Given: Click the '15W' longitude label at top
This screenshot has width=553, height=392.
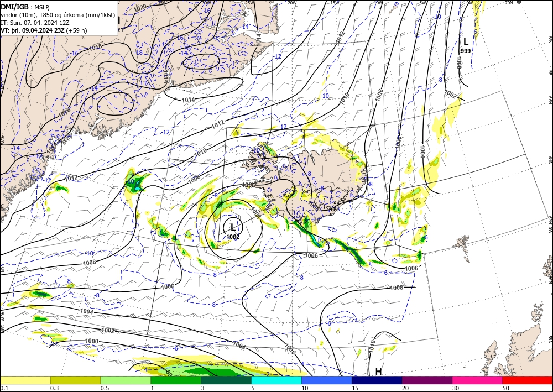Looking at the screenshot, I should [335, 3].
